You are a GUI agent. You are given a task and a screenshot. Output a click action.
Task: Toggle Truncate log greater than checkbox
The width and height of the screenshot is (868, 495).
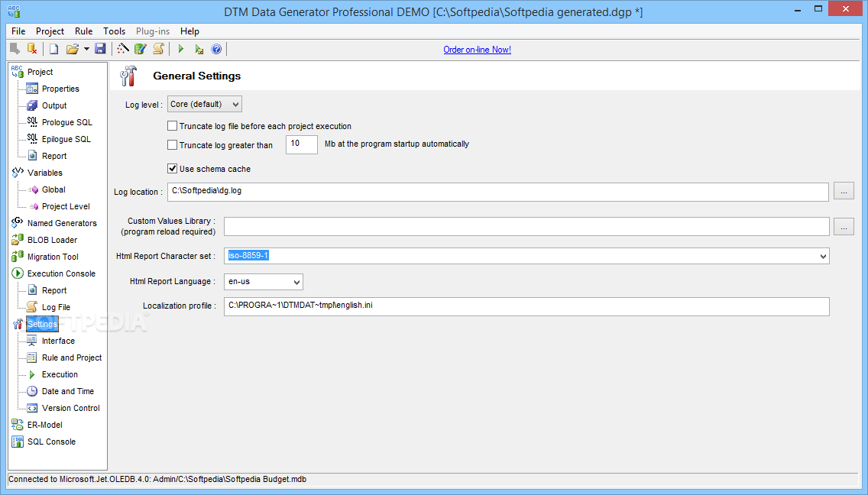tap(173, 144)
